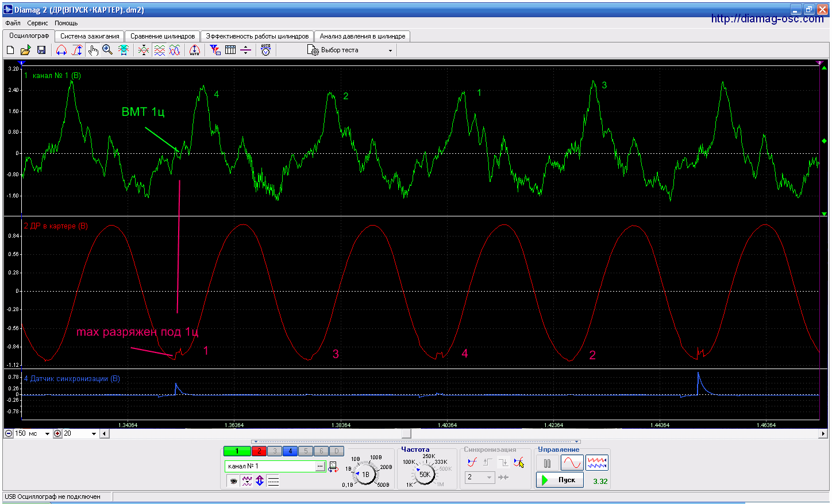Toggle the grid table icon
Screen dimensions: 832x504
(x=230, y=51)
